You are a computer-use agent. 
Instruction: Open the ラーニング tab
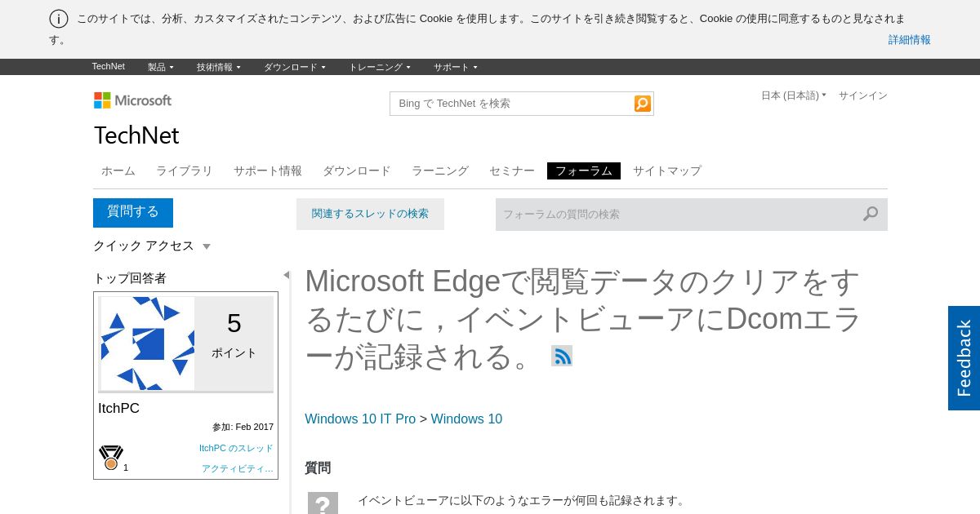[x=440, y=171]
